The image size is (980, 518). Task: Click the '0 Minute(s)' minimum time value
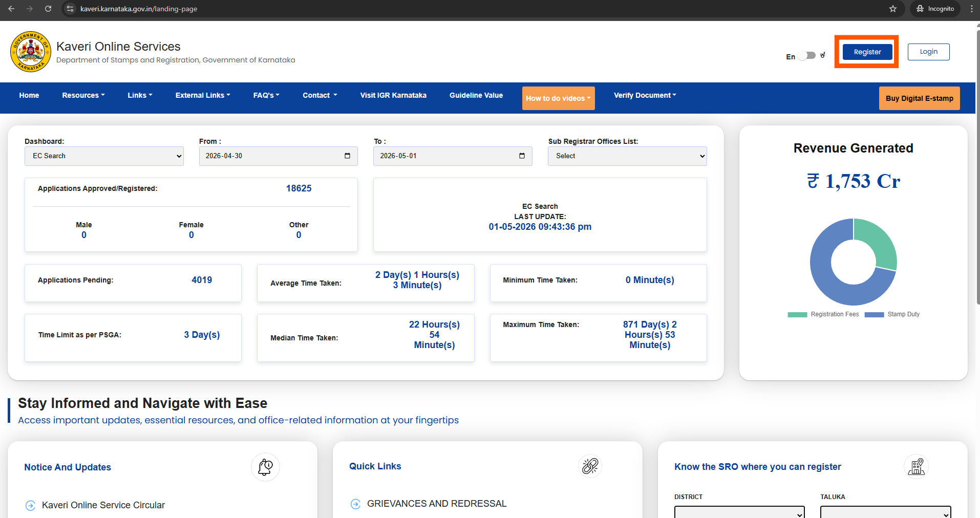click(x=650, y=280)
